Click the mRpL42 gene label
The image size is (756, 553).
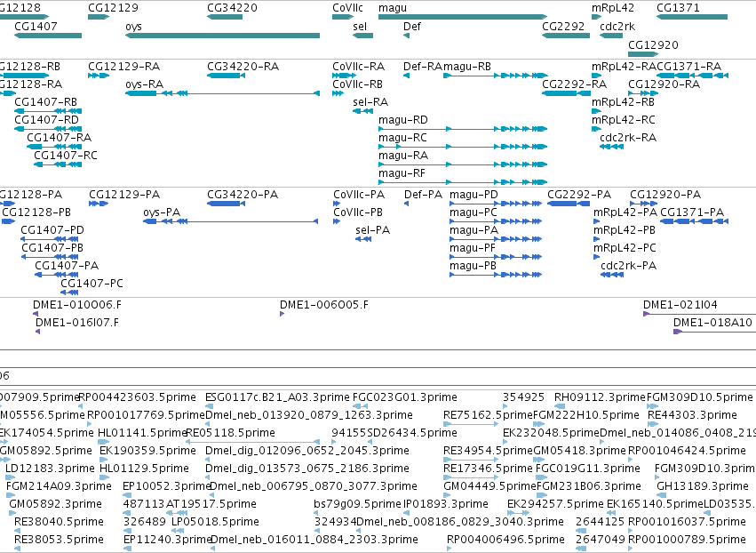click(x=613, y=8)
